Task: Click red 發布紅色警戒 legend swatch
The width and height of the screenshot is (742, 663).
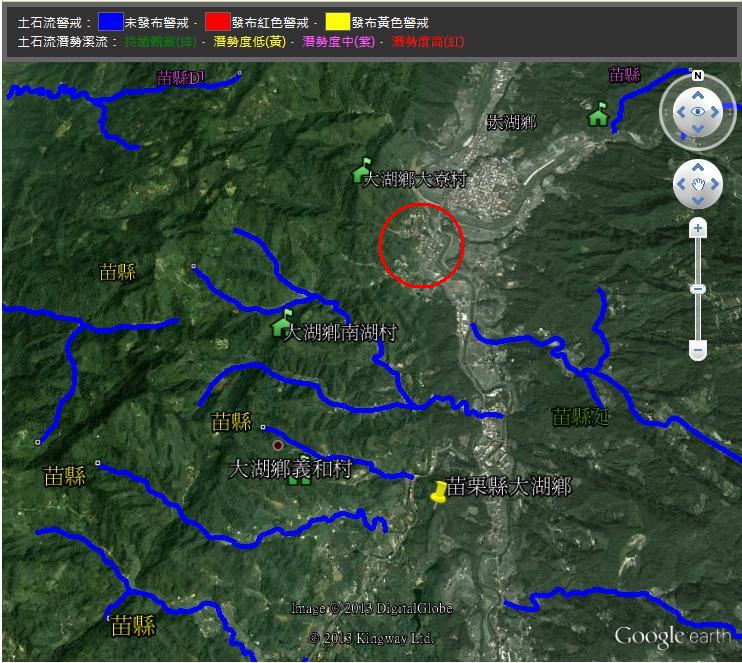Action: click(217, 22)
